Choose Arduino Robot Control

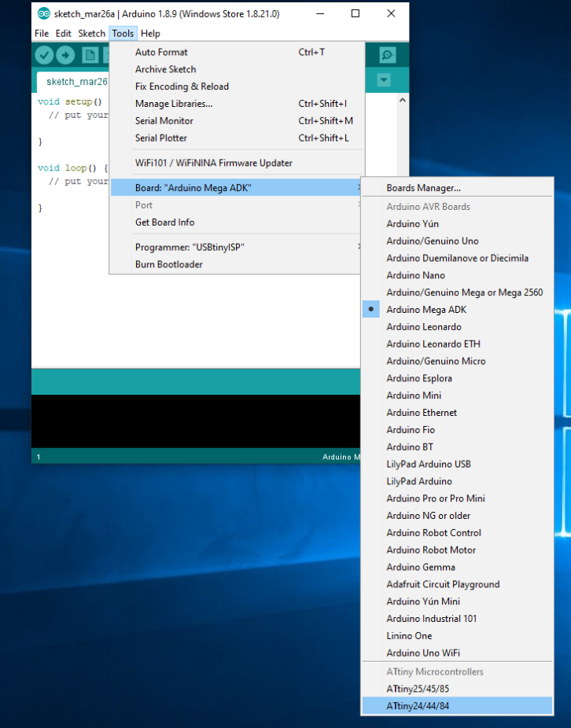457,533
